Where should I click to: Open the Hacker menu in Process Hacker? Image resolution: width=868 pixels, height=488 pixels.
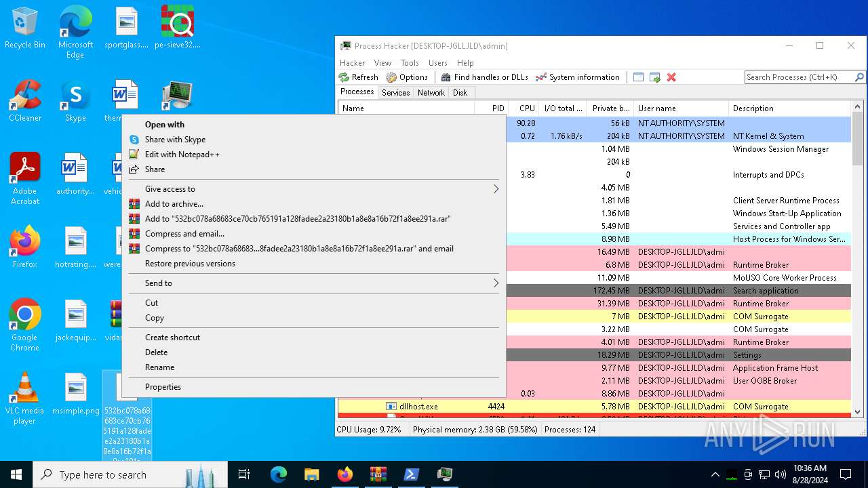(353, 63)
